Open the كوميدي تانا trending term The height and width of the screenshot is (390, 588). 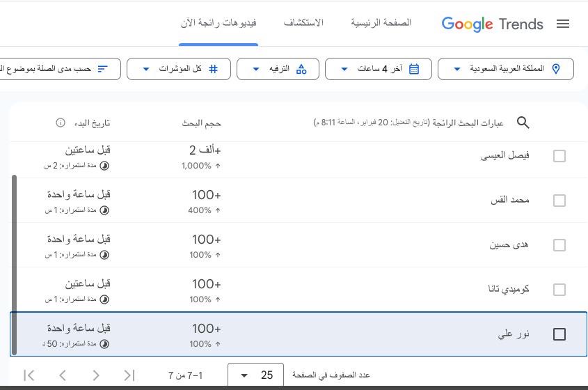point(509,289)
